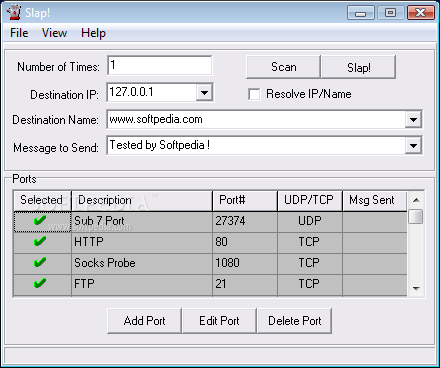The image size is (440, 368).
Task: Click the Description column header
Action: click(142, 201)
